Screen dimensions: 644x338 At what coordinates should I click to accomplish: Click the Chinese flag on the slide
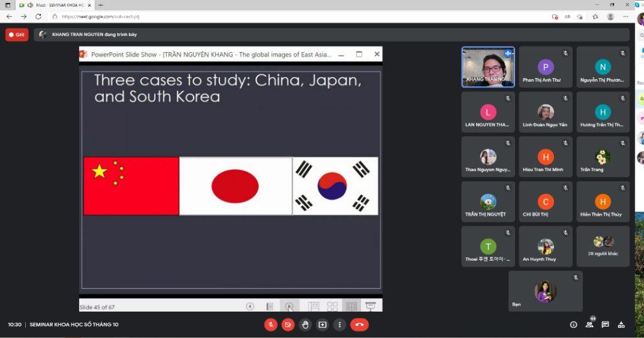(x=131, y=186)
